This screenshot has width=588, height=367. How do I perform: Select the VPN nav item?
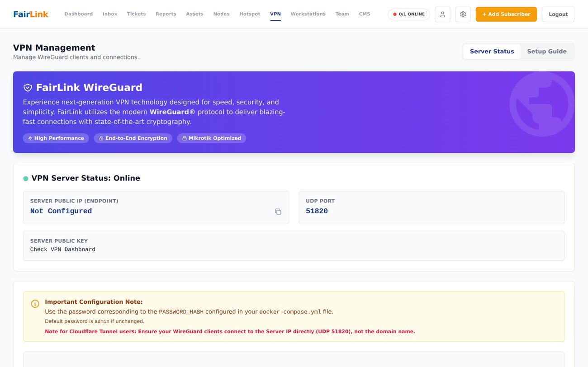[275, 14]
